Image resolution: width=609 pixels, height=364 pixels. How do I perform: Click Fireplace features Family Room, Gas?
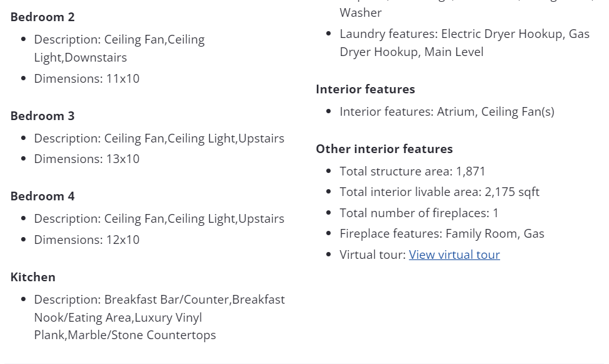pos(441,233)
